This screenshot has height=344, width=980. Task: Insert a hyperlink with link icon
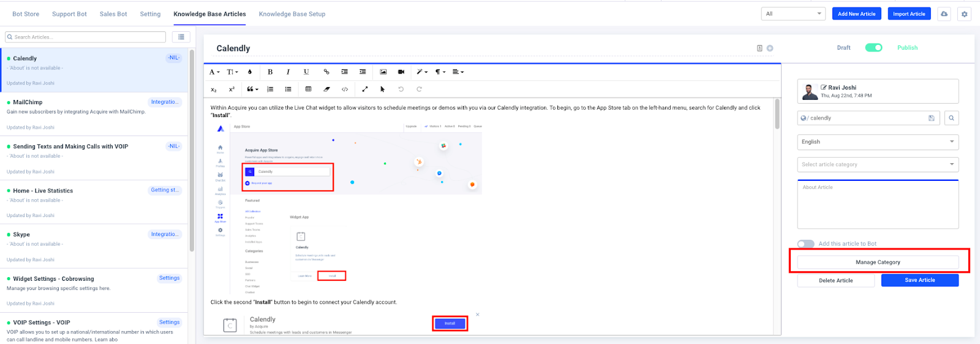(326, 72)
